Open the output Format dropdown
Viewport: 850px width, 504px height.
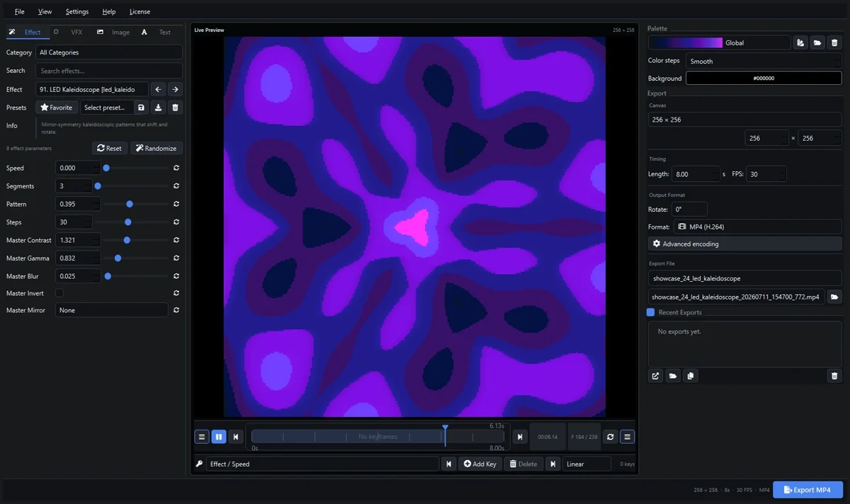758,227
